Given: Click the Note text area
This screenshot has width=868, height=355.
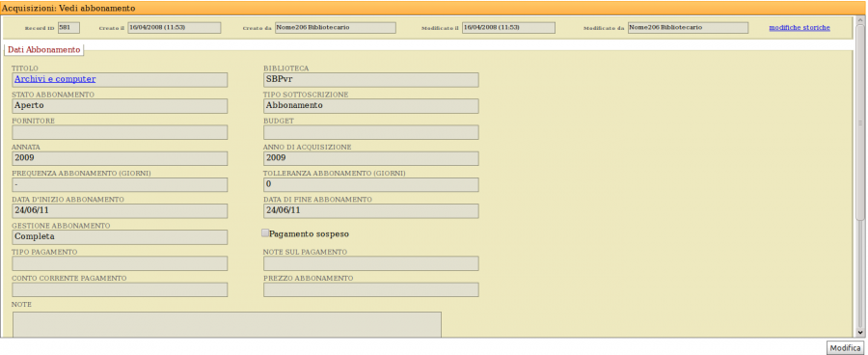Looking at the screenshot, I should tap(227, 324).
